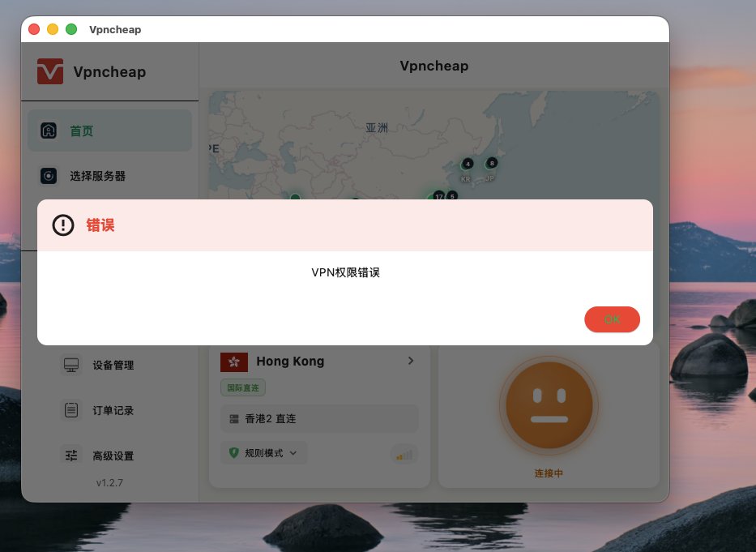This screenshot has width=756, height=552.
Task: Open 高级设置 advanced settings
Action: [113, 456]
